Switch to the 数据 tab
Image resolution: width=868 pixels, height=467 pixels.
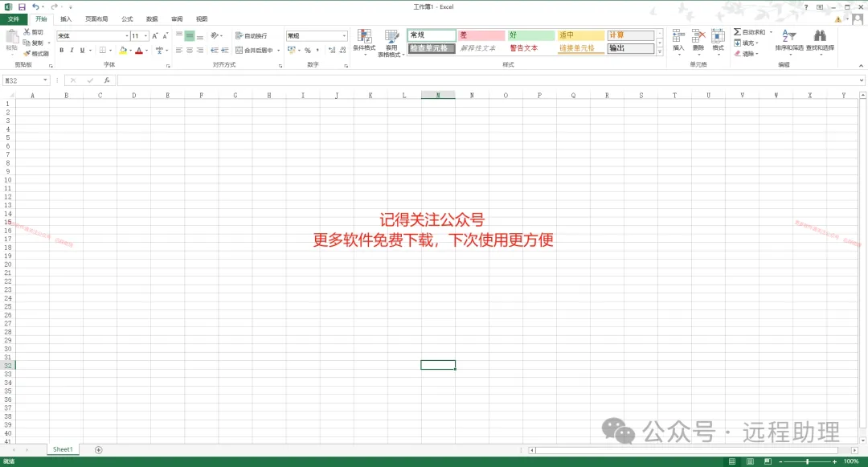coord(152,18)
